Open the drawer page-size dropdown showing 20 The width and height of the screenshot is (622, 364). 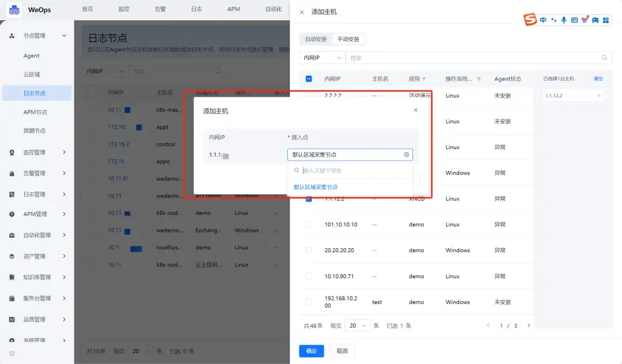pyautogui.click(x=357, y=325)
